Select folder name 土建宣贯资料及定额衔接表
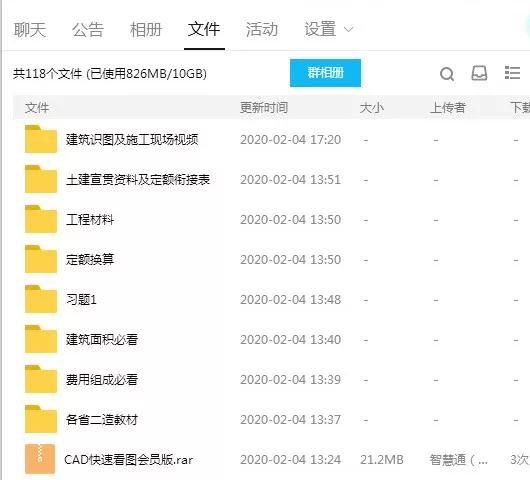Screen dimensions: 530x480 [138, 179]
